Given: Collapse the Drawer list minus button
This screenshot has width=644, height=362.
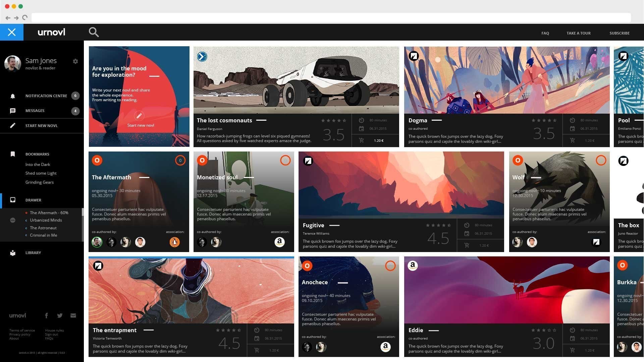Looking at the screenshot, I should (x=13, y=220).
